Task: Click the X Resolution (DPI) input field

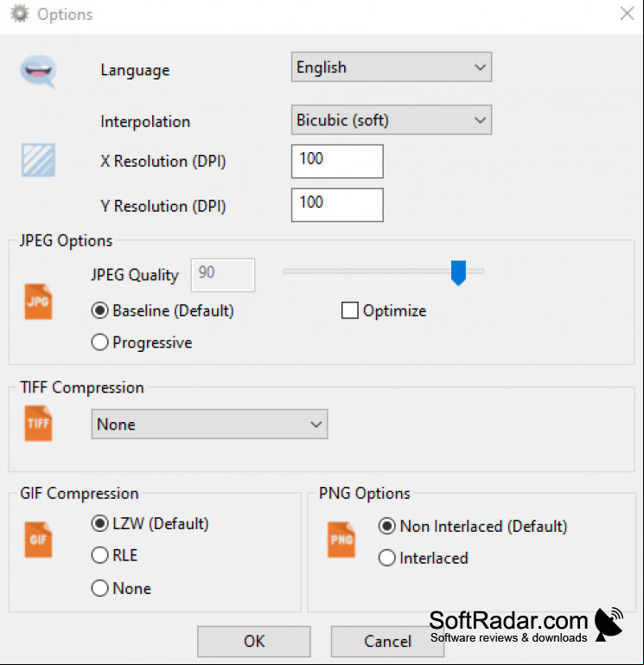Action: point(337,161)
